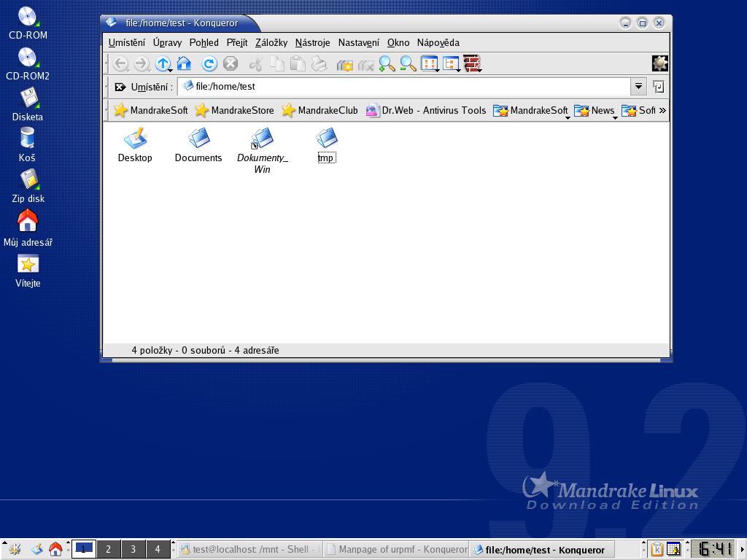Go up to the parent directory
Screen dimensions: 747x560
(163, 63)
